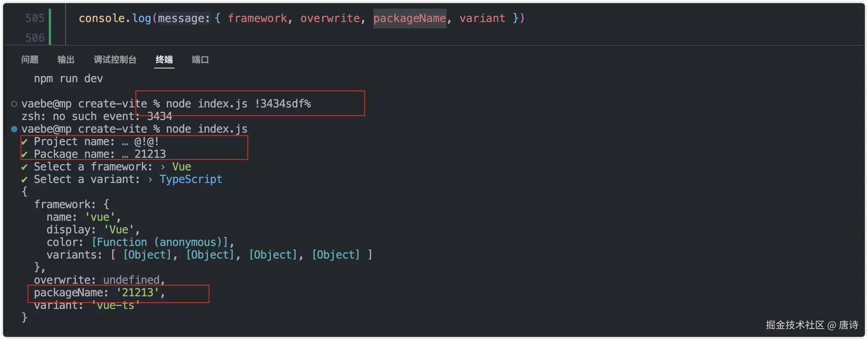Image resolution: width=868 pixels, height=340 pixels.
Task: Click the green checkmark beside Project name
Action: tap(24, 142)
